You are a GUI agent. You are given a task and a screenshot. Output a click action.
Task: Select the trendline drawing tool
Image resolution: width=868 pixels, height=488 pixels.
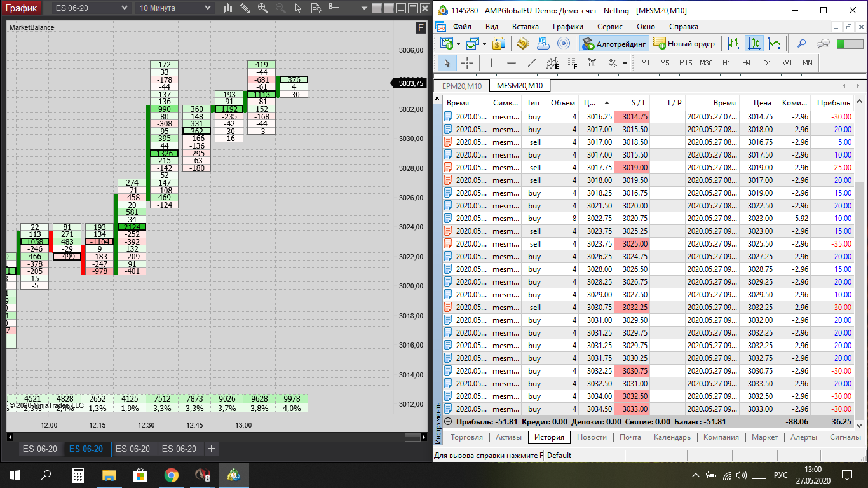coord(532,63)
